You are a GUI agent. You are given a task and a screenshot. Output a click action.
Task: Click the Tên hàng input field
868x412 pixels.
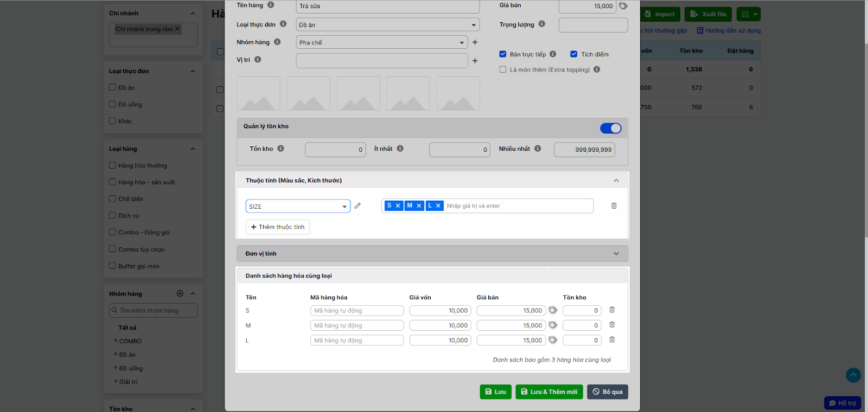click(388, 7)
